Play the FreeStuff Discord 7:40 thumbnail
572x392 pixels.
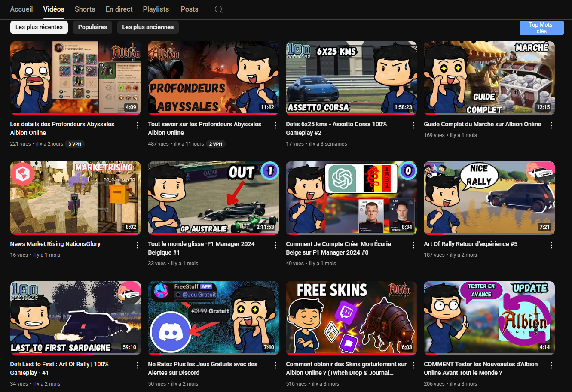[213, 318]
